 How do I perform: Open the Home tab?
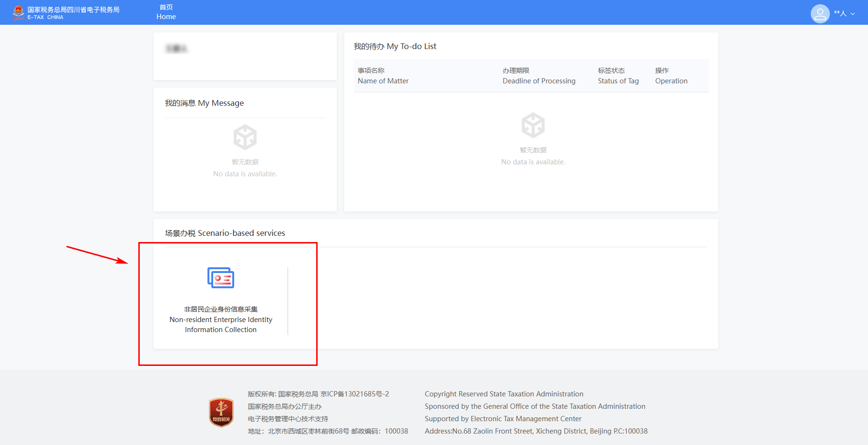[x=166, y=12]
